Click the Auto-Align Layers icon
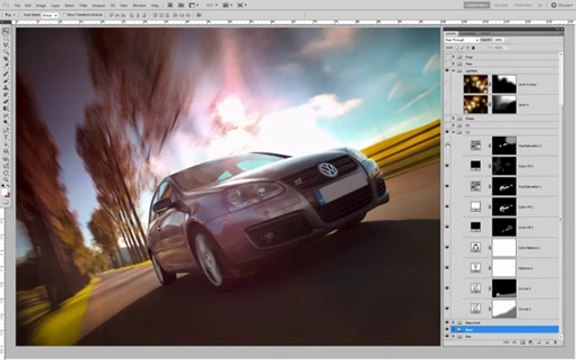 click(199, 15)
